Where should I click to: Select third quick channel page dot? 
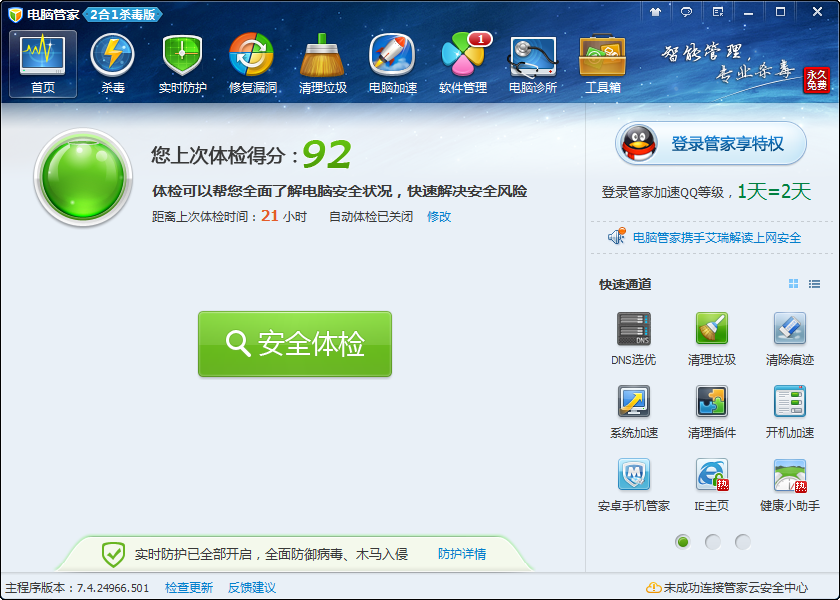pyautogui.click(x=743, y=542)
